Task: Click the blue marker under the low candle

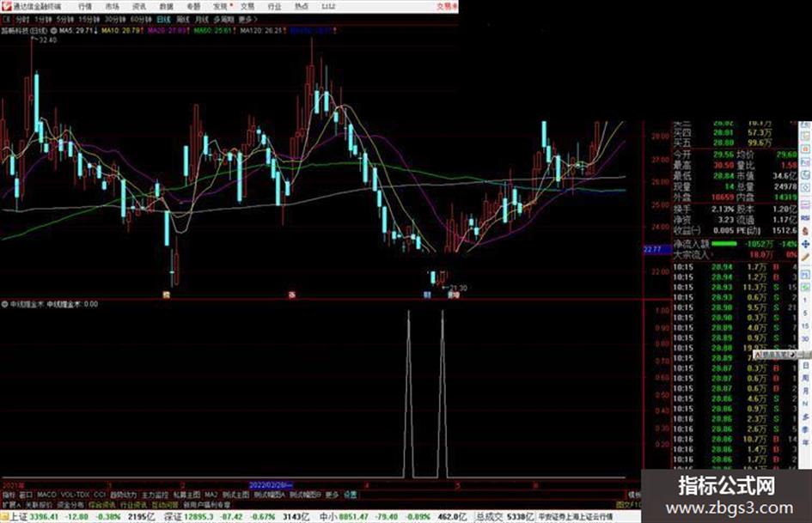Action: coord(427,295)
